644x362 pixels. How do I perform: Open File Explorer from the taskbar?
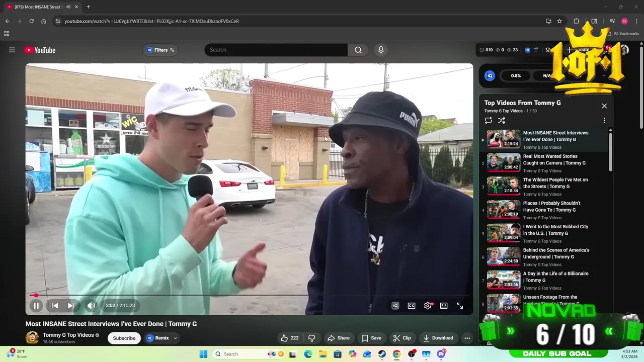tap(323, 354)
